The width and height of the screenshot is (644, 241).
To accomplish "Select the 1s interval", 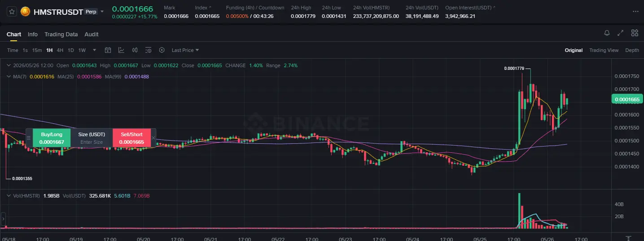I will click(x=25, y=50).
